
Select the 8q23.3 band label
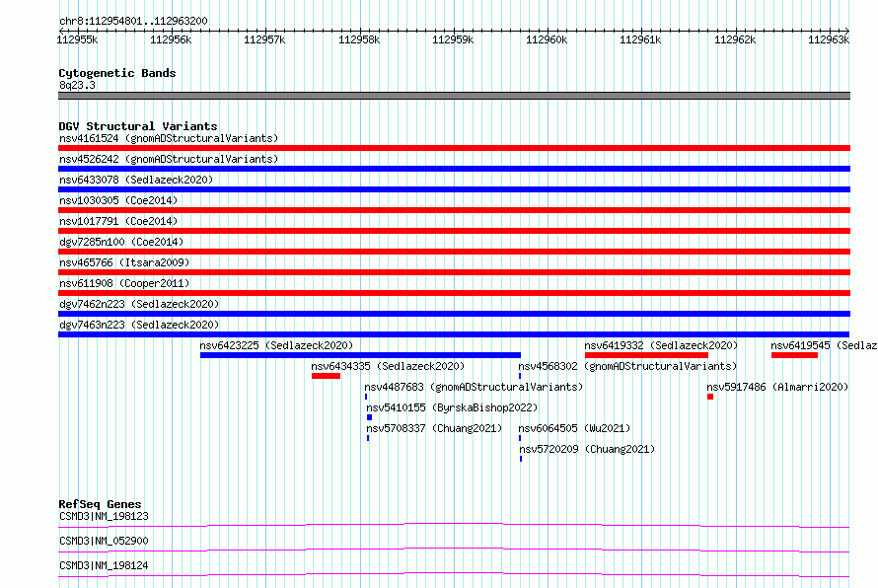[77, 85]
